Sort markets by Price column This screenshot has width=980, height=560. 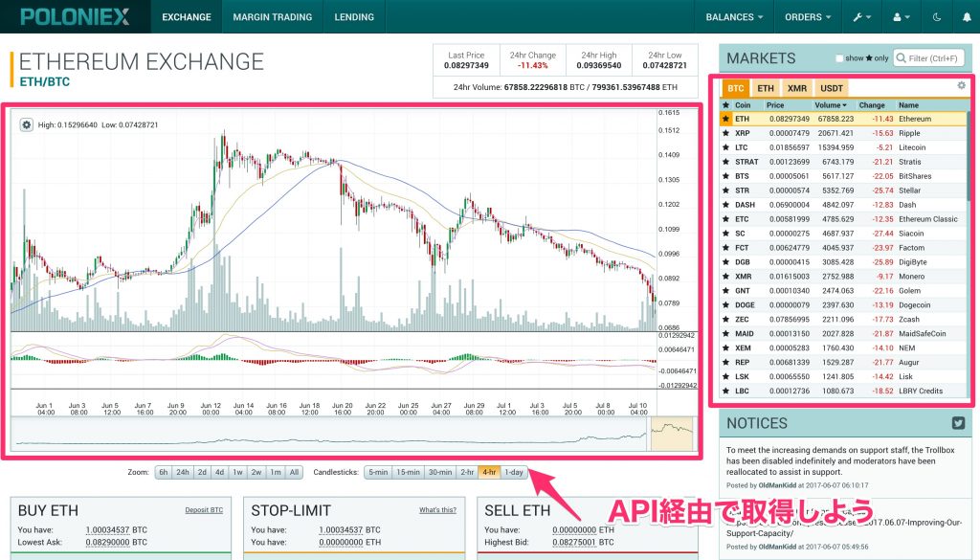point(775,105)
